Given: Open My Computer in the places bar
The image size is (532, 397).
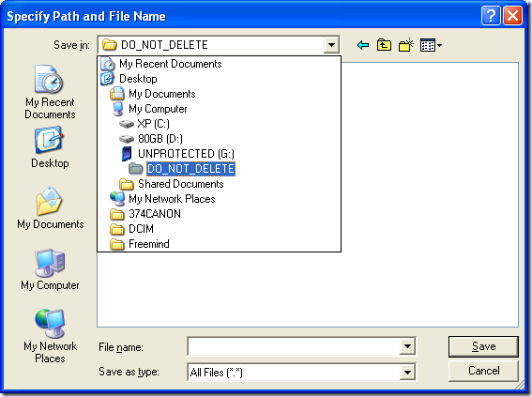Looking at the screenshot, I should pos(50,269).
